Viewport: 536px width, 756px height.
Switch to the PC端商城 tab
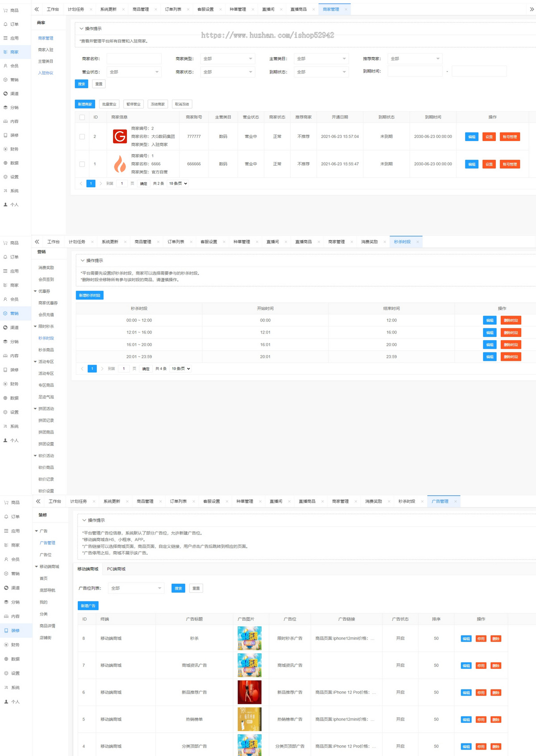coord(116,569)
